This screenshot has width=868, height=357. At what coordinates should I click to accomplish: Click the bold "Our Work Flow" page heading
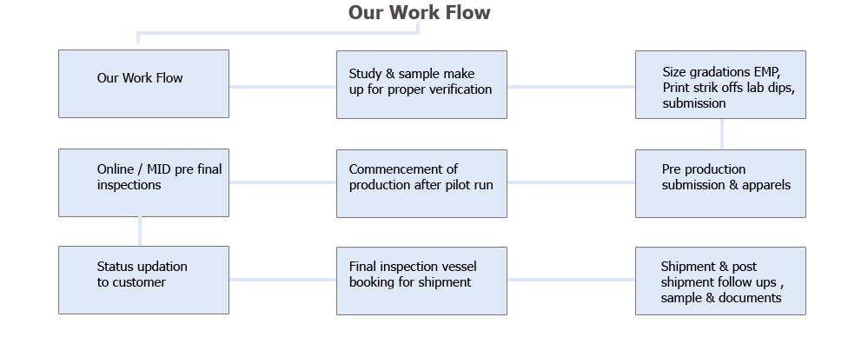(x=419, y=12)
